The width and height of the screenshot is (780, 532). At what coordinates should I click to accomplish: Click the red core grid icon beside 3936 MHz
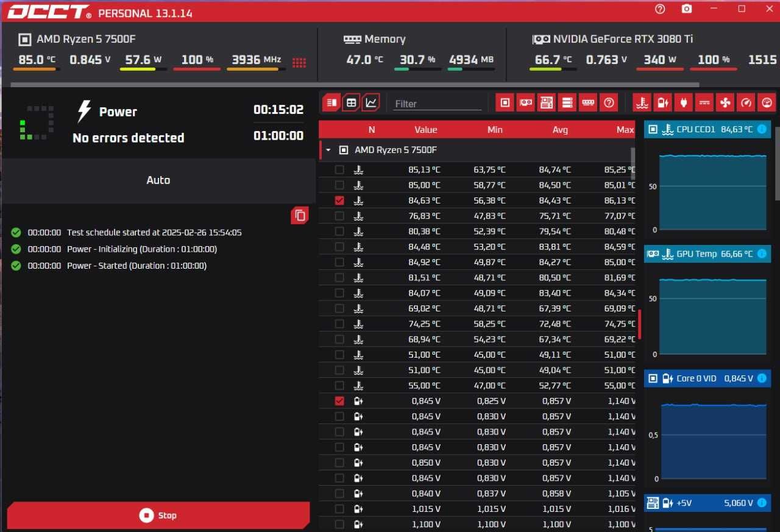pyautogui.click(x=299, y=62)
